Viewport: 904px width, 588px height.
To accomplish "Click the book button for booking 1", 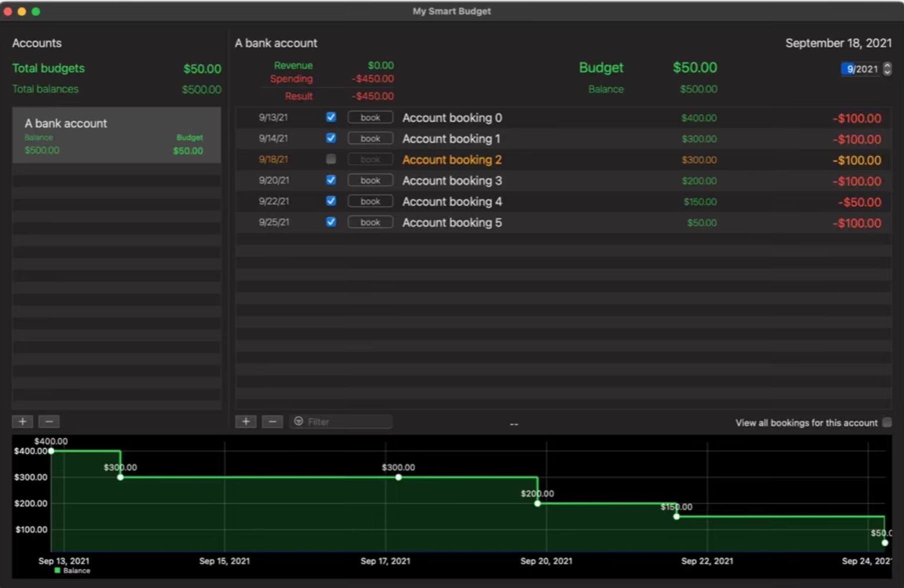I will pyautogui.click(x=370, y=138).
